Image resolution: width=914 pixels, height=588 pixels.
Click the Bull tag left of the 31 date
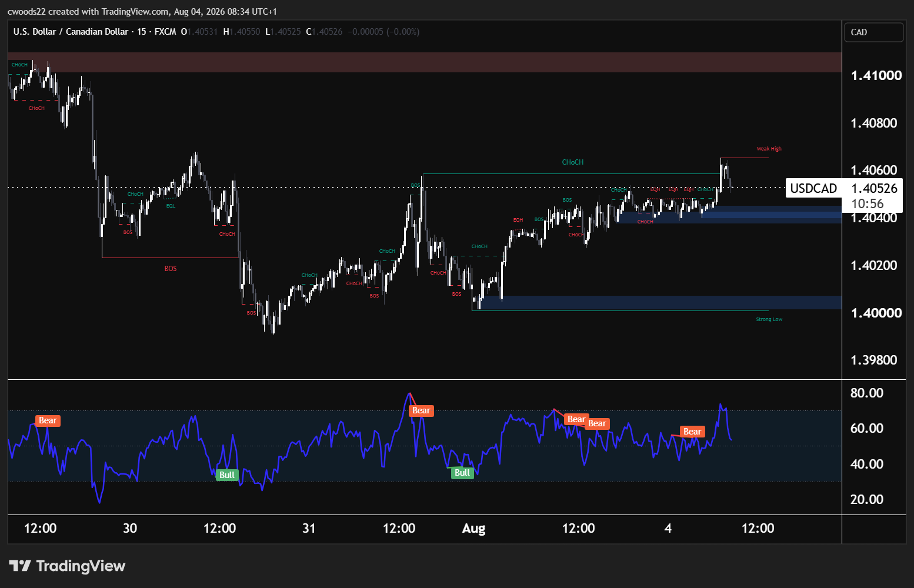227,475
